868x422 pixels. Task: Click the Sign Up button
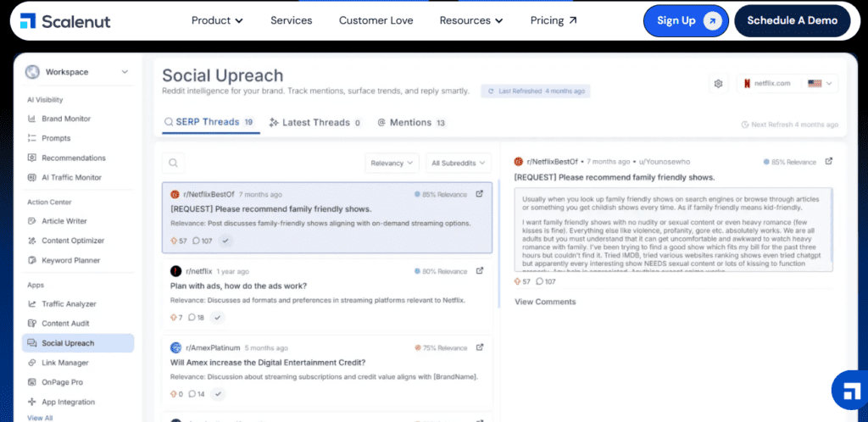(x=686, y=21)
